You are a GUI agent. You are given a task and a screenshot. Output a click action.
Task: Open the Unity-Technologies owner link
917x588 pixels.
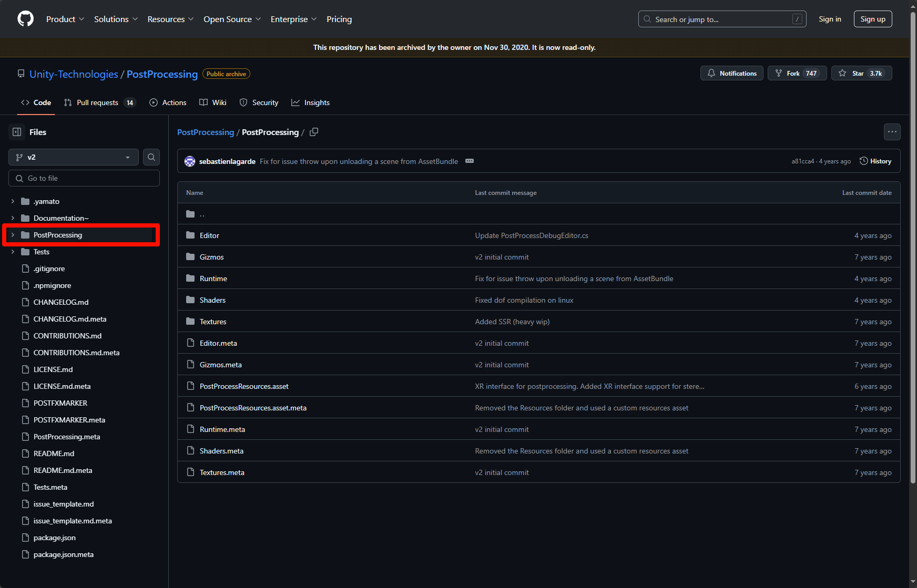point(74,74)
